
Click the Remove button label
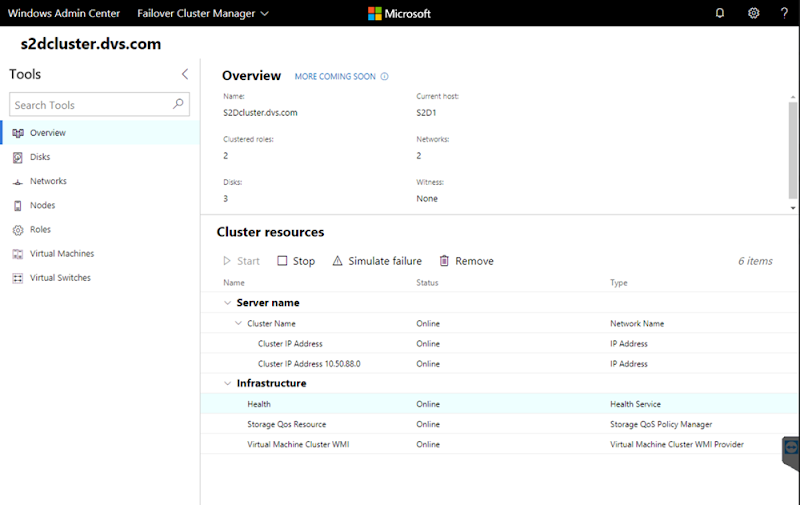(474, 261)
